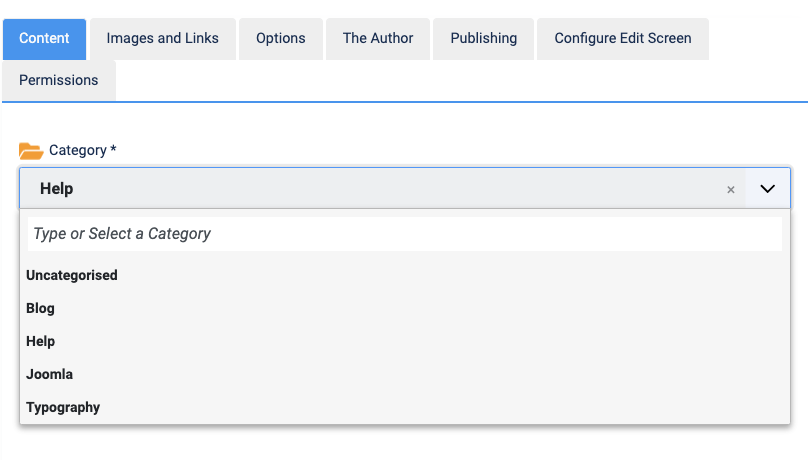Screen dimensions: 808x460
Task: Open the Permissions tab
Action: coord(59,80)
